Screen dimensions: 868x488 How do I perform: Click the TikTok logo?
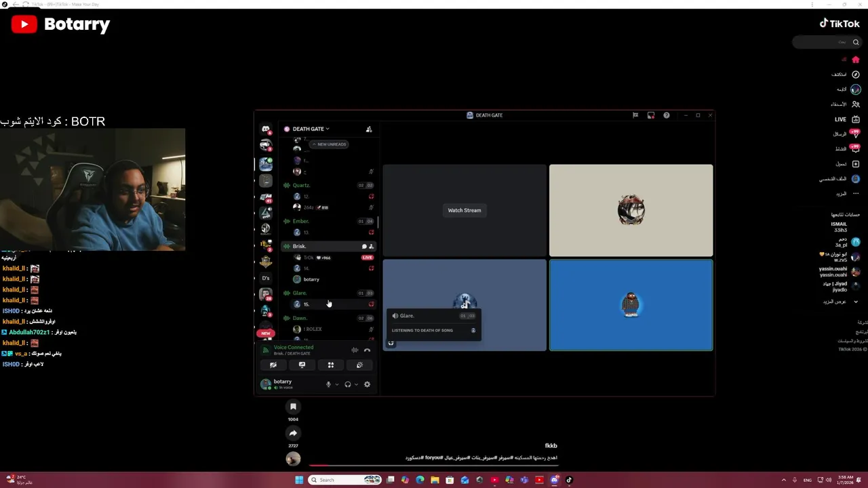840,24
